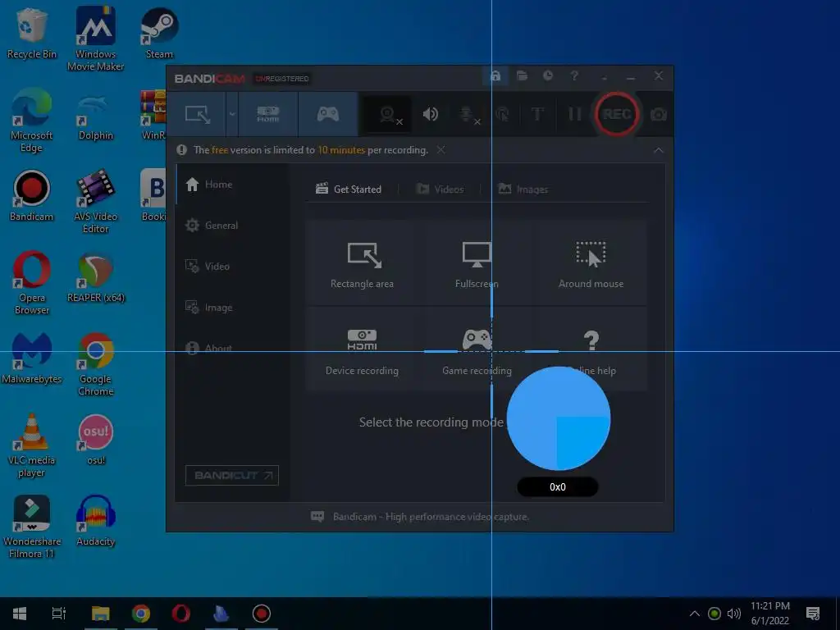Open recording mode dropdown arrow
This screenshot has width=840, height=630.
pyautogui.click(x=232, y=114)
